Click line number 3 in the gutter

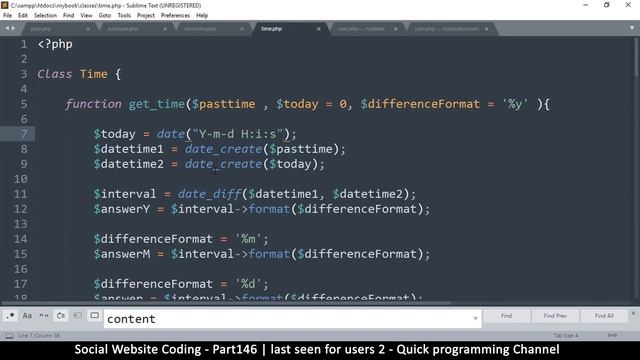[x=24, y=74]
